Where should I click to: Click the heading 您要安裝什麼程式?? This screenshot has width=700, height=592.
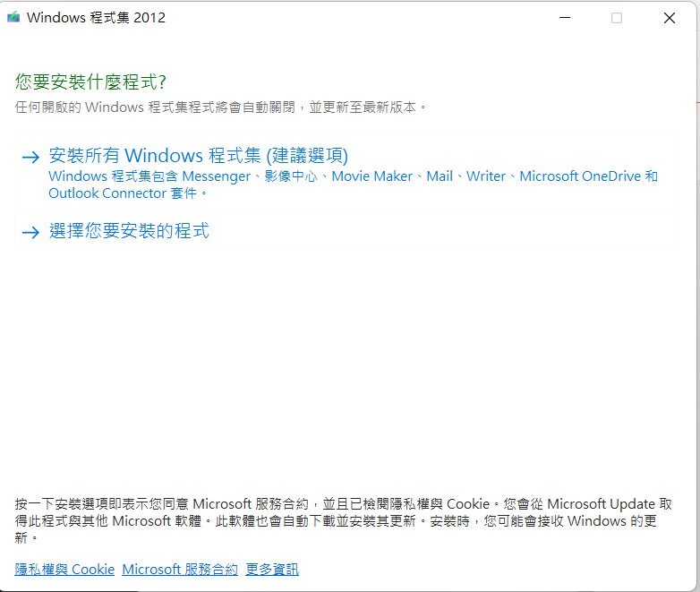coord(90,82)
